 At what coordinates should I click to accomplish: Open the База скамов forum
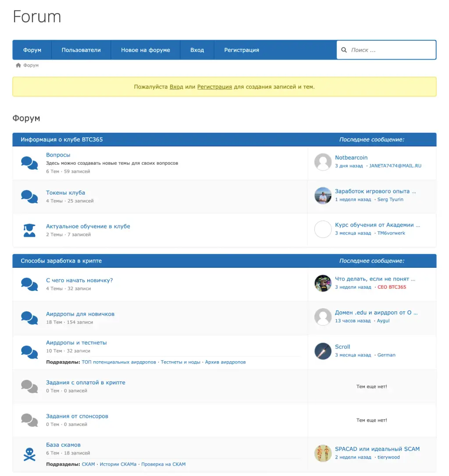(63, 445)
